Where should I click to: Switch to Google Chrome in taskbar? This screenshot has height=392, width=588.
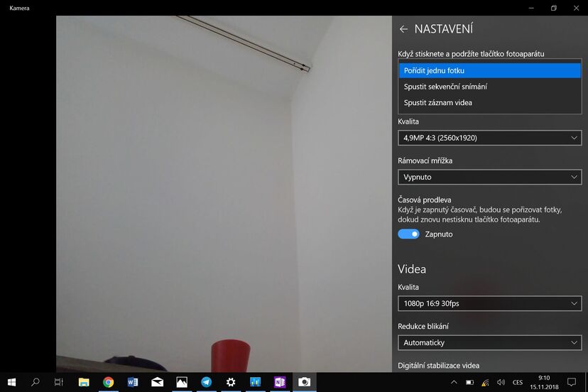click(x=109, y=382)
